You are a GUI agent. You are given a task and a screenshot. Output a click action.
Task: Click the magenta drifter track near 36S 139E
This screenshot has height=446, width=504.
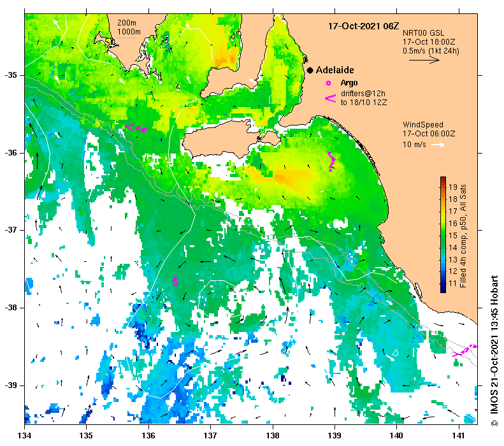coord(331,162)
